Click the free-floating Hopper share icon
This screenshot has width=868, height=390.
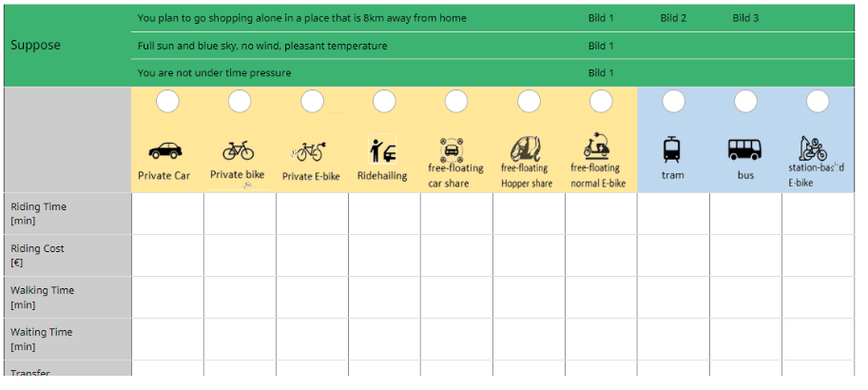point(525,149)
